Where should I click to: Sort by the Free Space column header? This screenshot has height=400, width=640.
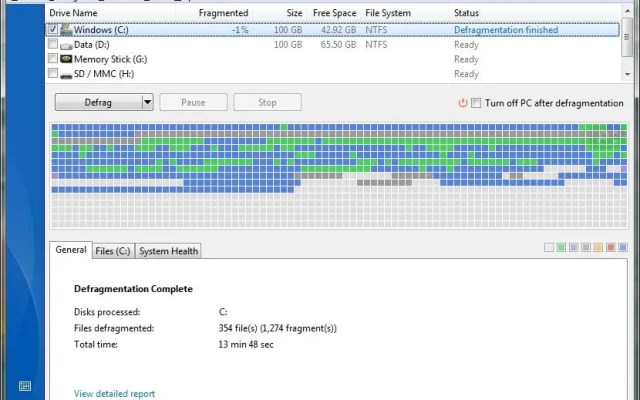(334, 13)
